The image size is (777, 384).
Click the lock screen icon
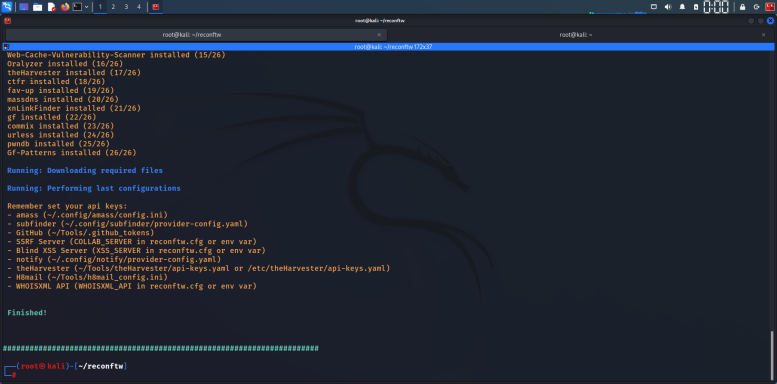(x=742, y=7)
